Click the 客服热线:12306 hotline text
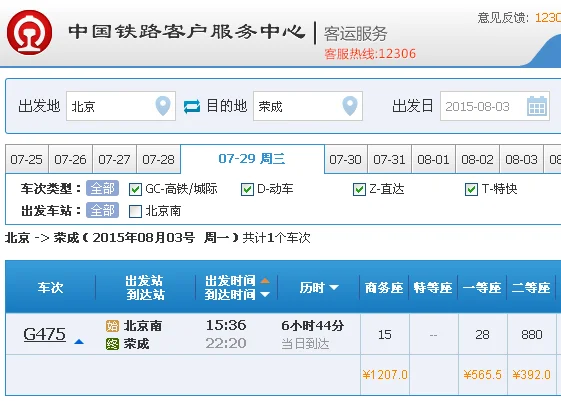The height and width of the screenshot is (402, 561). (370, 54)
